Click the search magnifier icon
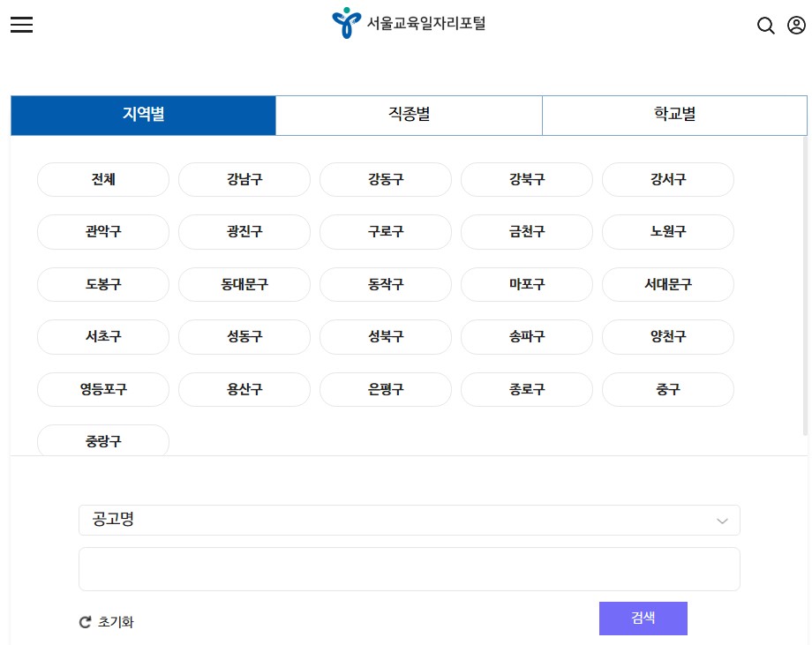This screenshot has width=812, height=645. click(x=765, y=26)
